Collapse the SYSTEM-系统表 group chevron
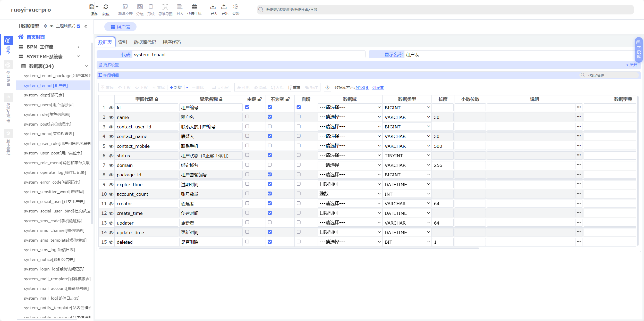644x321 pixels. pyautogui.click(x=78, y=56)
